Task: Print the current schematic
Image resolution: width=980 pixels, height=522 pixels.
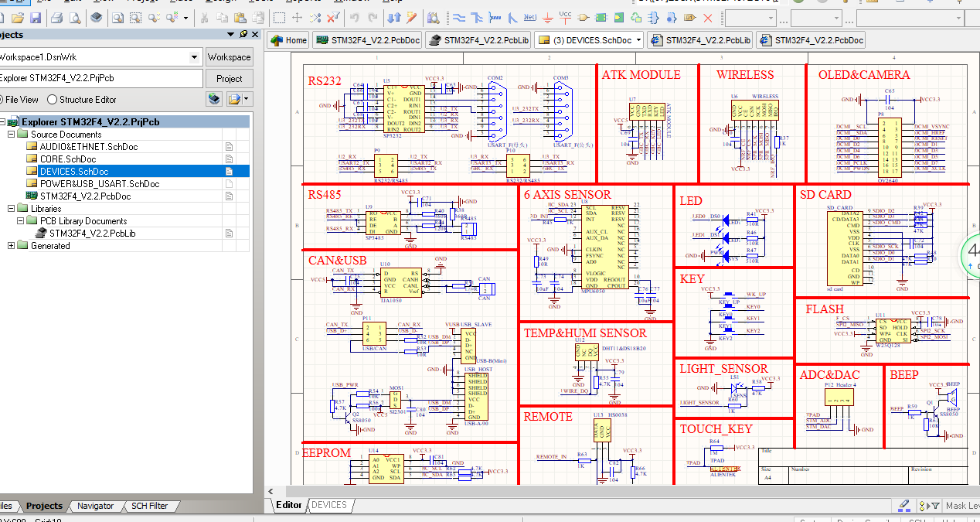Action: click(x=57, y=17)
